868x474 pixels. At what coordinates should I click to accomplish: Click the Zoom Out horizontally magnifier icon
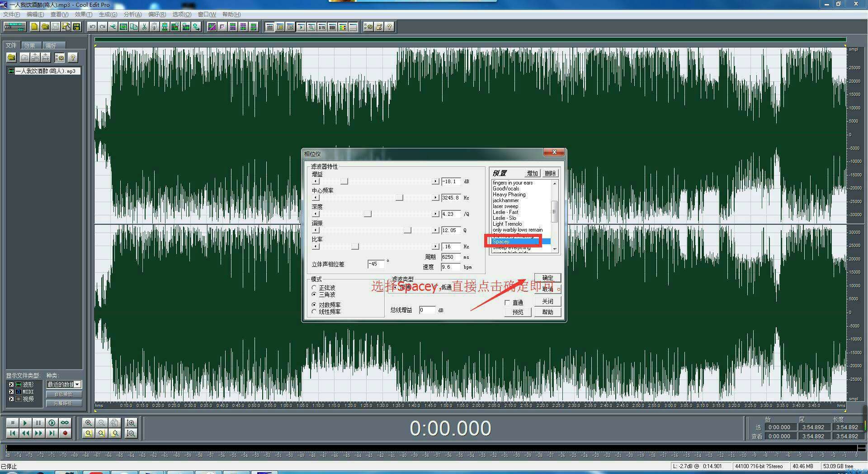[102, 423]
